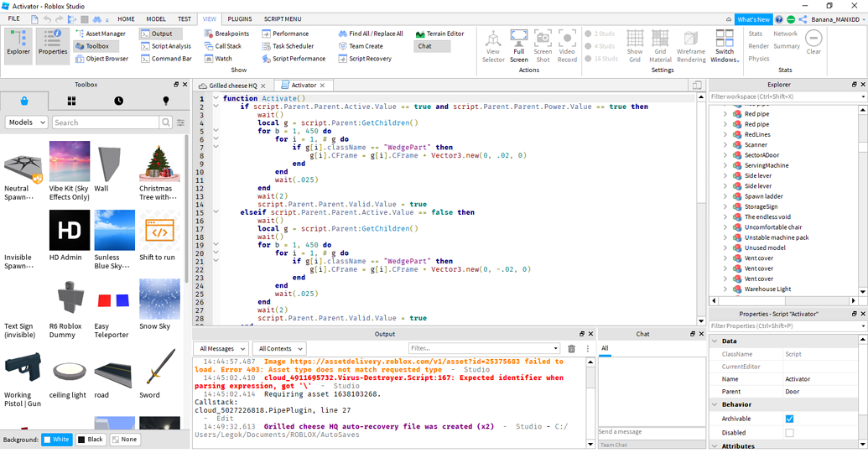
Task: Open the Call Stack window
Action: 222,46
